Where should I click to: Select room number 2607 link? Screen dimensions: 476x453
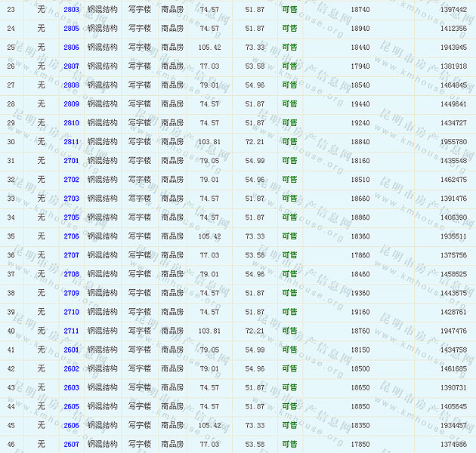point(71,444)
